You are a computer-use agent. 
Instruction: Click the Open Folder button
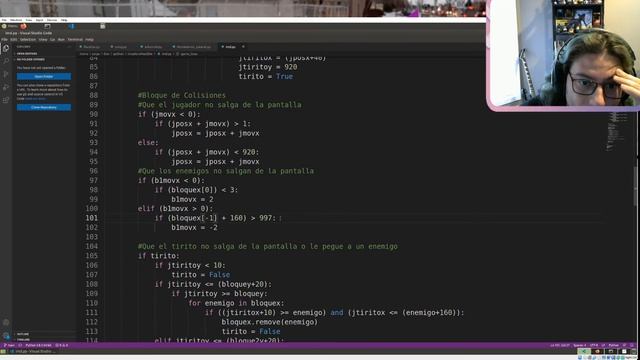(x=44, y=76)
